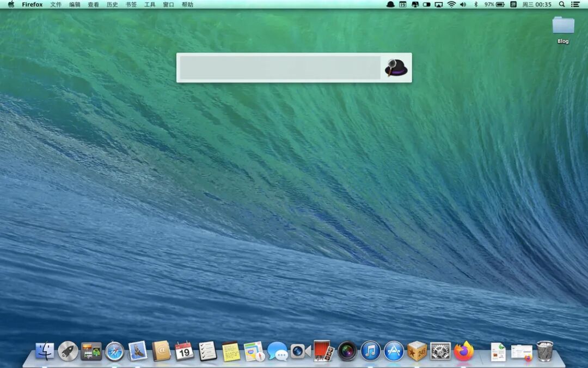Click the Wi-Fi status icon

(451, 4)
